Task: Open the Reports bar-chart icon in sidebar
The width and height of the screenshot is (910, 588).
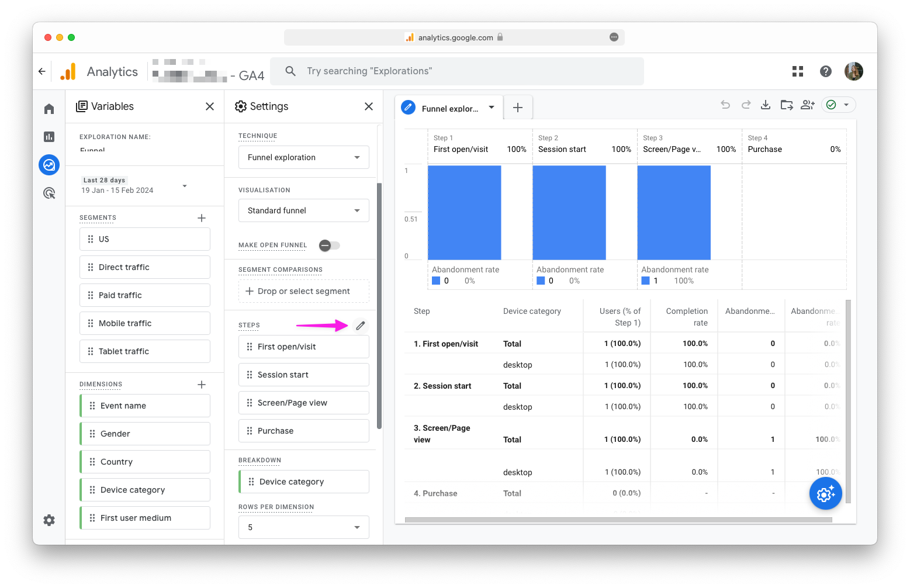Action: coord(49,137)
